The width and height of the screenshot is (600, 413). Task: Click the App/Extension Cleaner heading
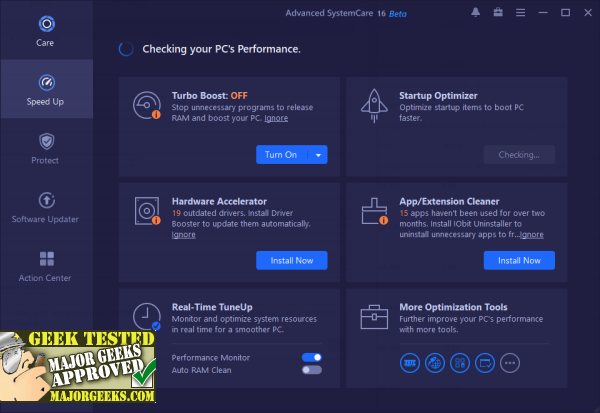(x=449, y=201)
